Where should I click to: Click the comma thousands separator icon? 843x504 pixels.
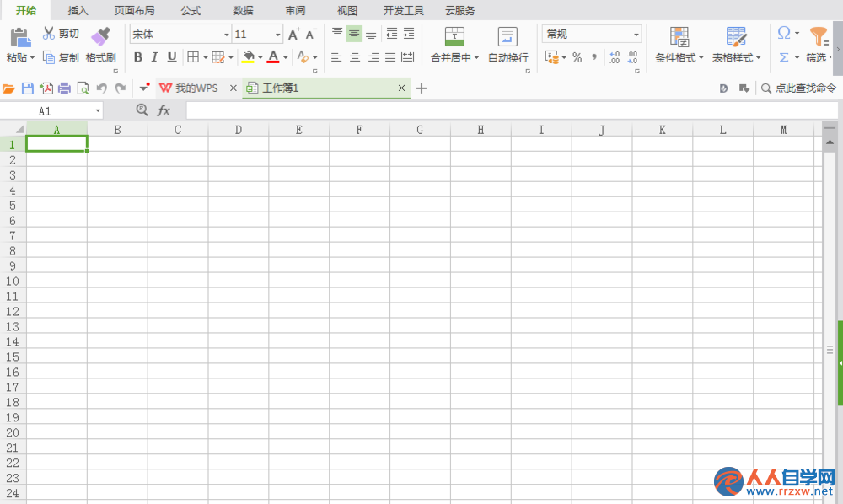[x=594, y=57]
